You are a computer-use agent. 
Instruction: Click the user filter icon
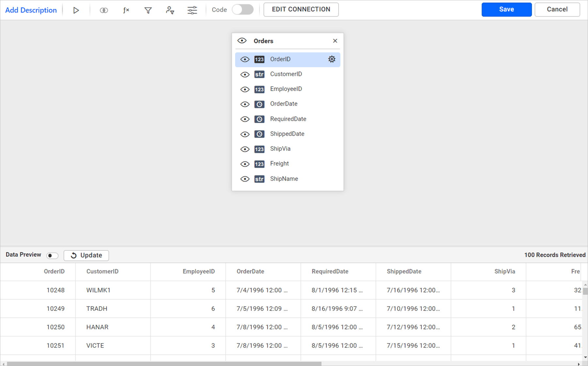[170, 10]
